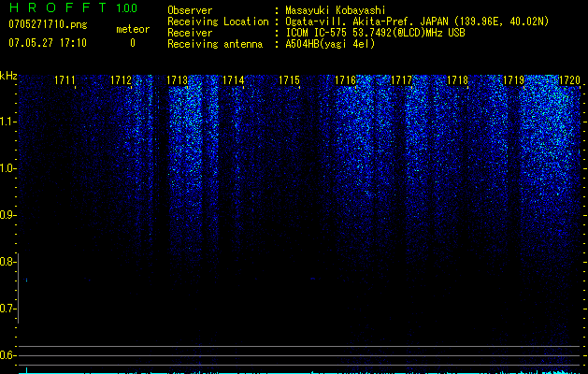Select observer name Masayuki Kobayashi
The height and width of the screenshot is (374, 588).
click(x=336, y=10)
